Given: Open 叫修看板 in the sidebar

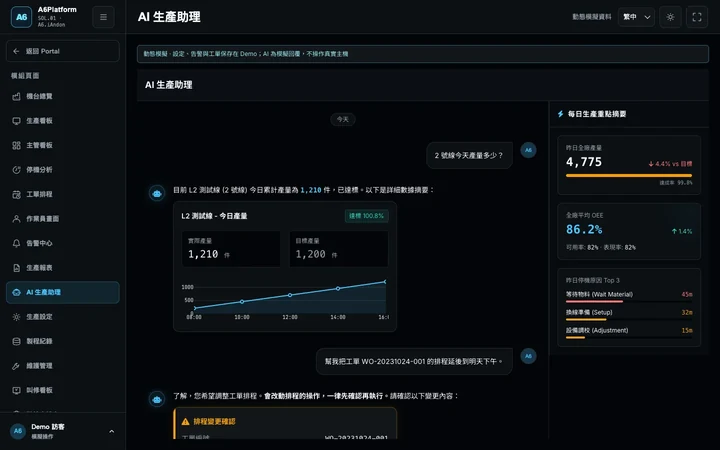Looking at the screenshot, I should pyautogui.click(x=62, y=390).
